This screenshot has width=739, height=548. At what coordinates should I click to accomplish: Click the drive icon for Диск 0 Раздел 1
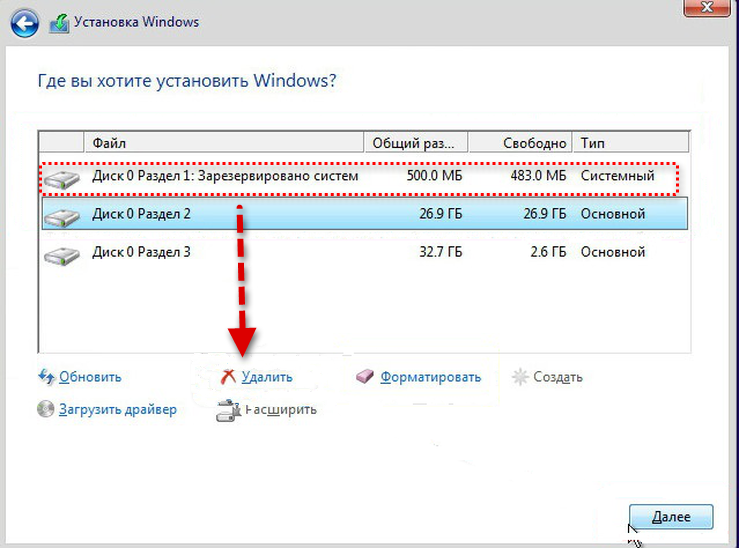62,180
